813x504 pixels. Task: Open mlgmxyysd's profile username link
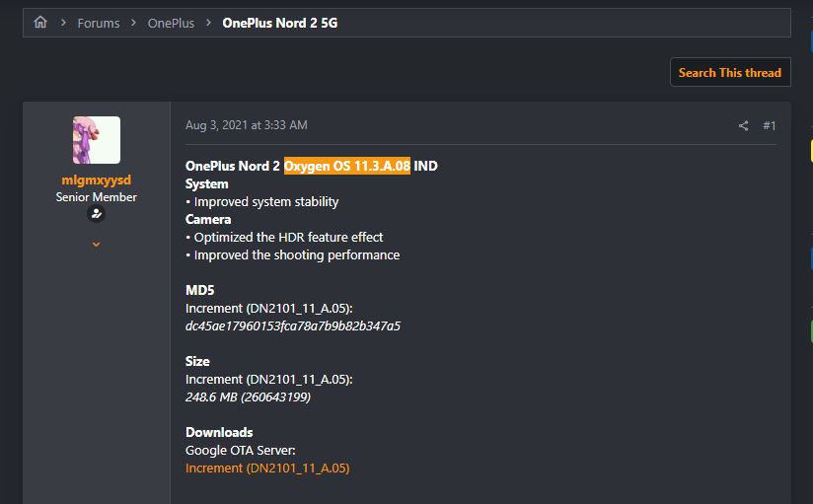coord(97,180)
